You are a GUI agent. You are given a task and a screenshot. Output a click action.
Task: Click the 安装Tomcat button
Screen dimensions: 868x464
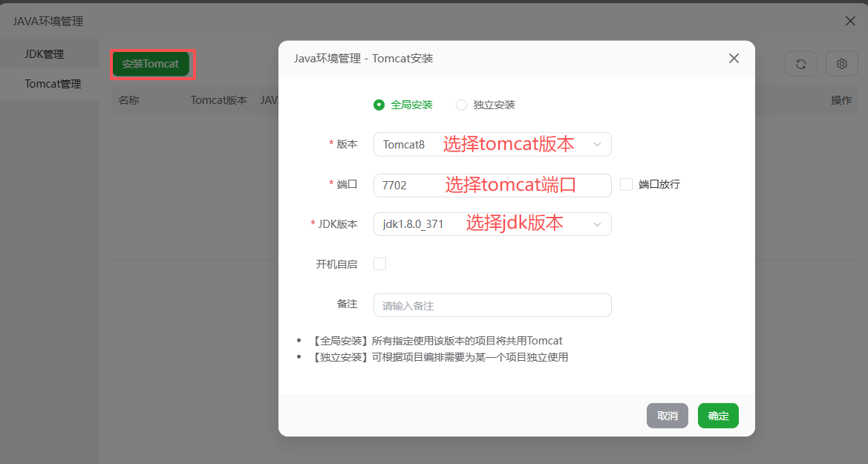tap(151, 64)
